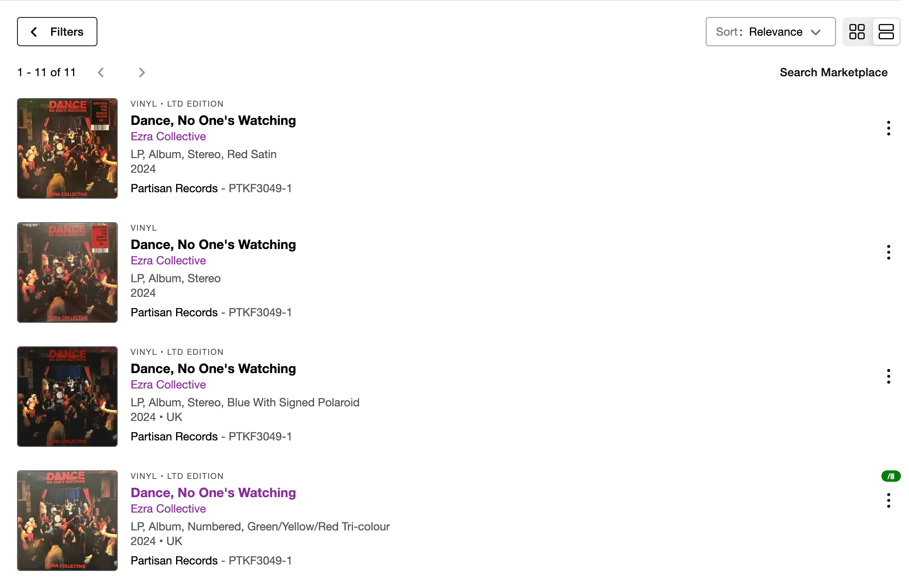The image size is (909, 588).
Task: Click 'LP, Album, Stereo, Blue With Signed Polaroid' text
Action: (x=245, y=403)
